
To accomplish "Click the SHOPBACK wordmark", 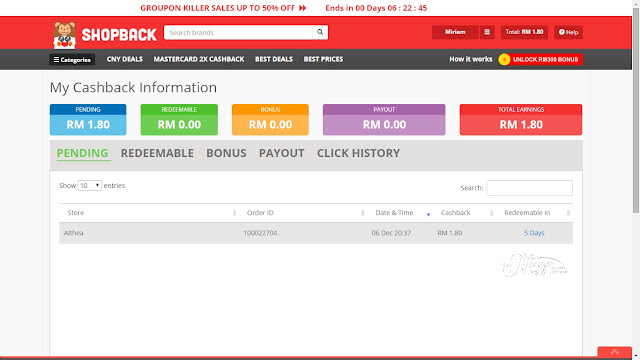I will [119, 35].
